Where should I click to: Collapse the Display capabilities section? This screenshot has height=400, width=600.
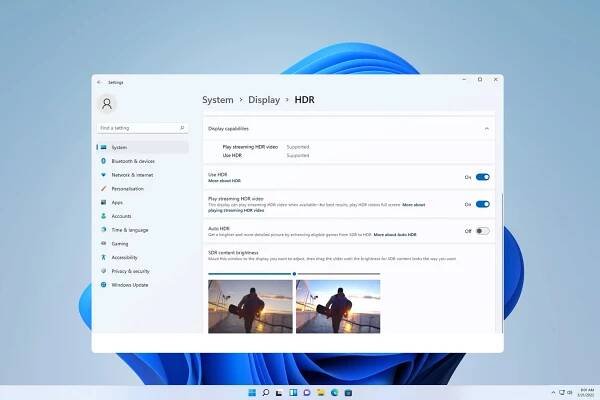pos(487,129)
